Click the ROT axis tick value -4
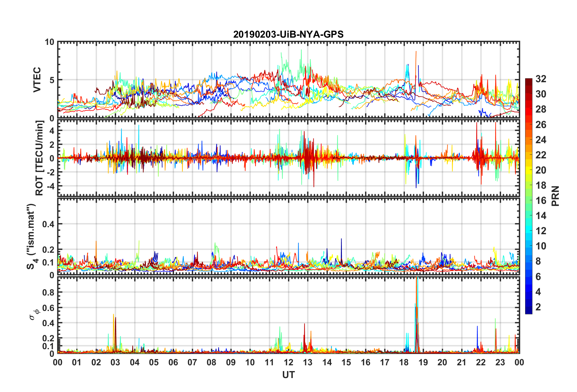The image size is (577, 392). pyautogui.click(x=50, y=186)
